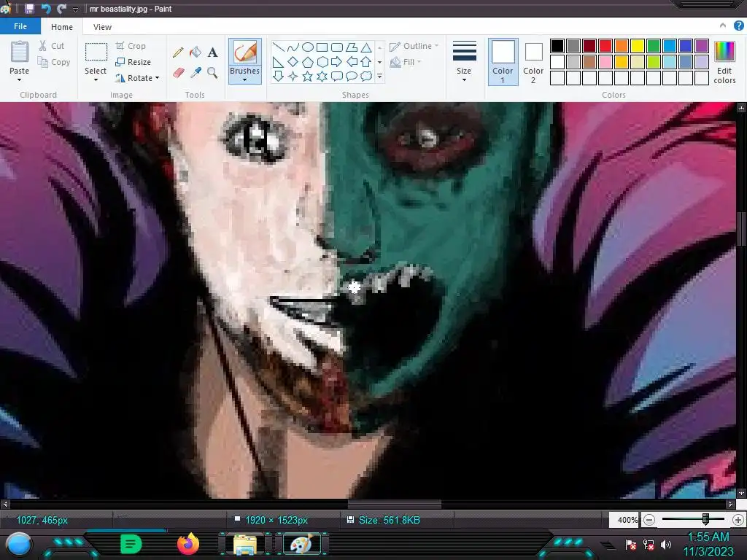This screenshot has height=560, width=747.
Task: Activate Color 2 selector
Action: [533, 62]
